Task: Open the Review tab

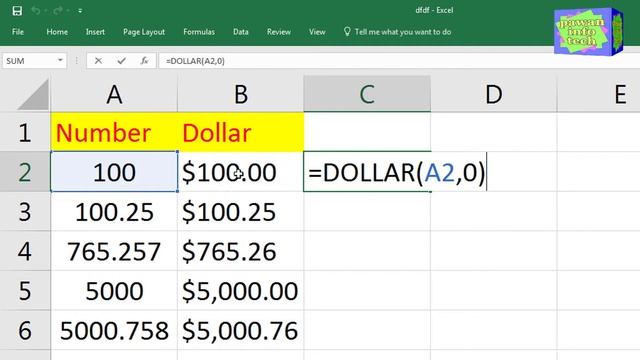Action: point(279,32)
